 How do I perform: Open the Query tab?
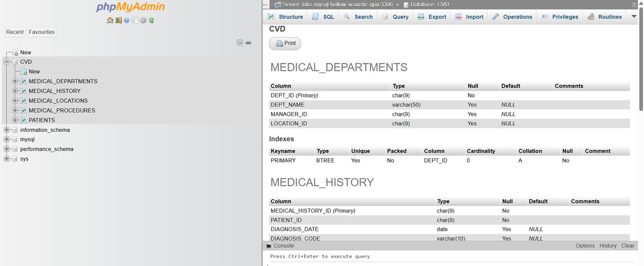tap(395, 17)
